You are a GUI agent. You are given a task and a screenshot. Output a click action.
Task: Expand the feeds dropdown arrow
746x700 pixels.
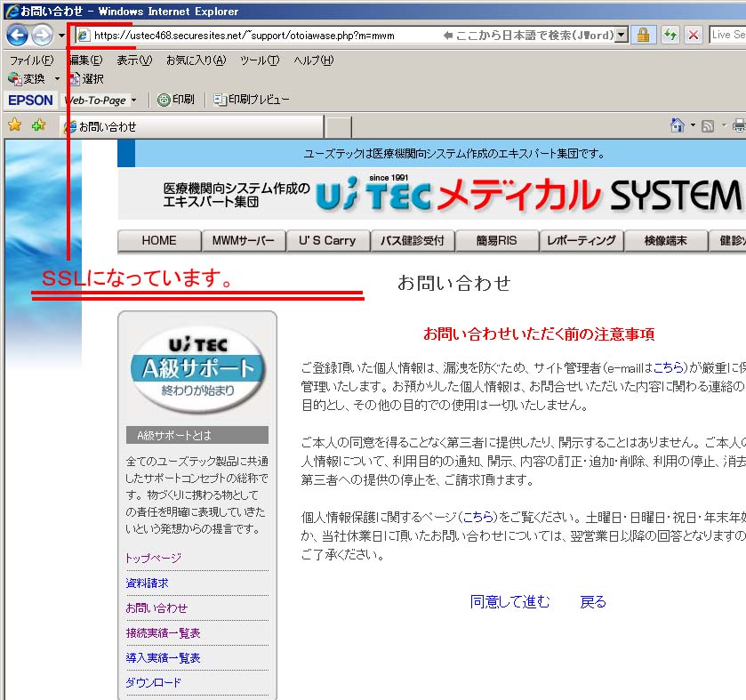point(724,125)
